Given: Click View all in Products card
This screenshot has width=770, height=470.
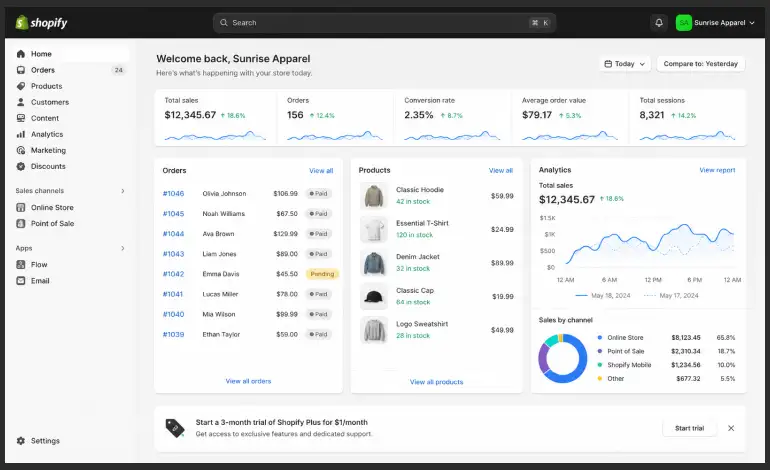Looking at the screenshot, I should click(x=501, y=170).
